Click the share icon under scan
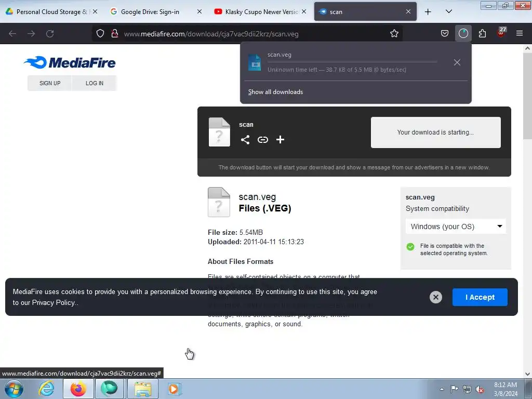The height and width of the screenshot is (399, 532). (245, 140)
